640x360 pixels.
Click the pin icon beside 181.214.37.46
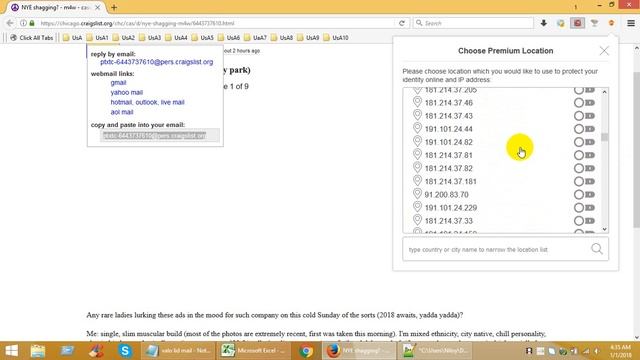(417, 102)
